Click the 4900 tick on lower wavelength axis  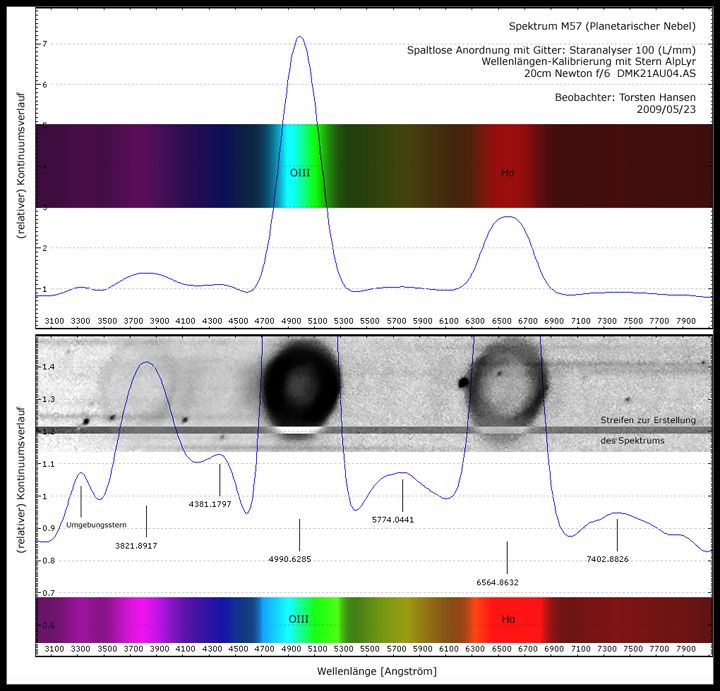click(291, 649)
